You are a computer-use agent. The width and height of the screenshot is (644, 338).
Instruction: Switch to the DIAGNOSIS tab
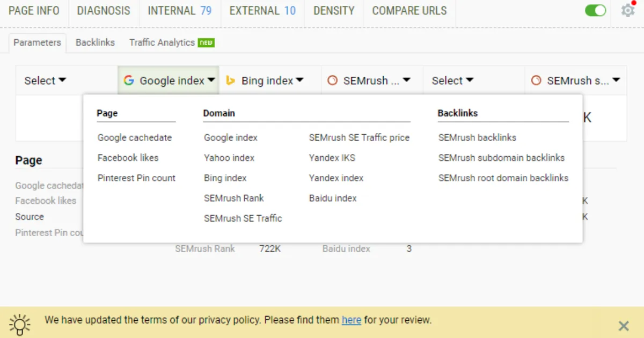point(104,11)
